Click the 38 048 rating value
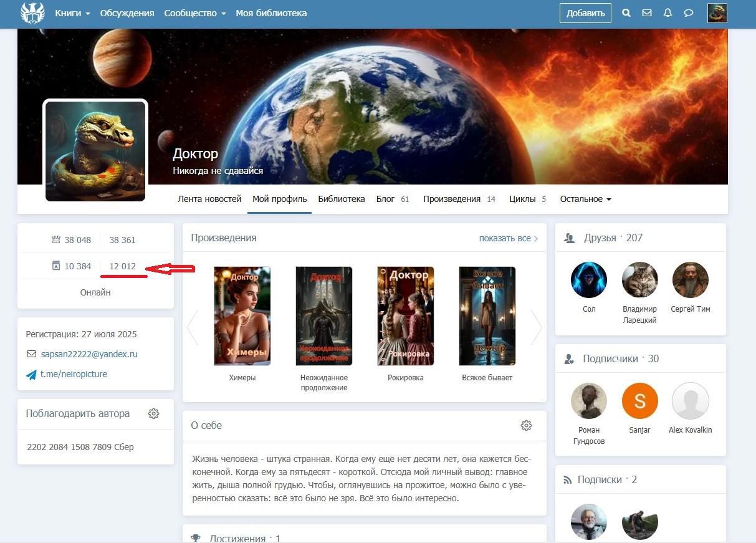Viewport: 756px width, 543px height. (78, 240)
